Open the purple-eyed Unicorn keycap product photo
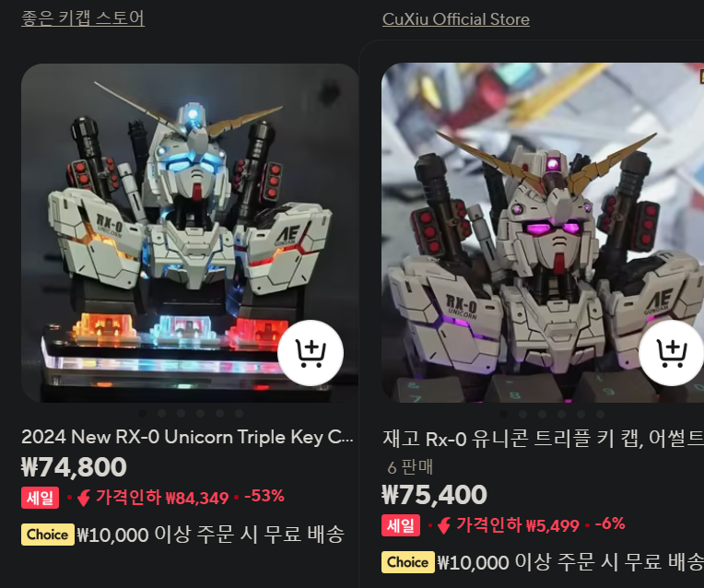Viewport: 704px width, 588px height. pyautogui.click(x=543, y=232)
